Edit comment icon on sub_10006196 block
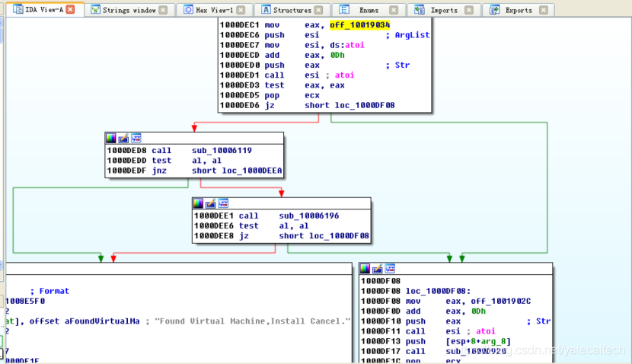Image resolution: width=632 pixels, height=364 pixels. tap(210, 203)
